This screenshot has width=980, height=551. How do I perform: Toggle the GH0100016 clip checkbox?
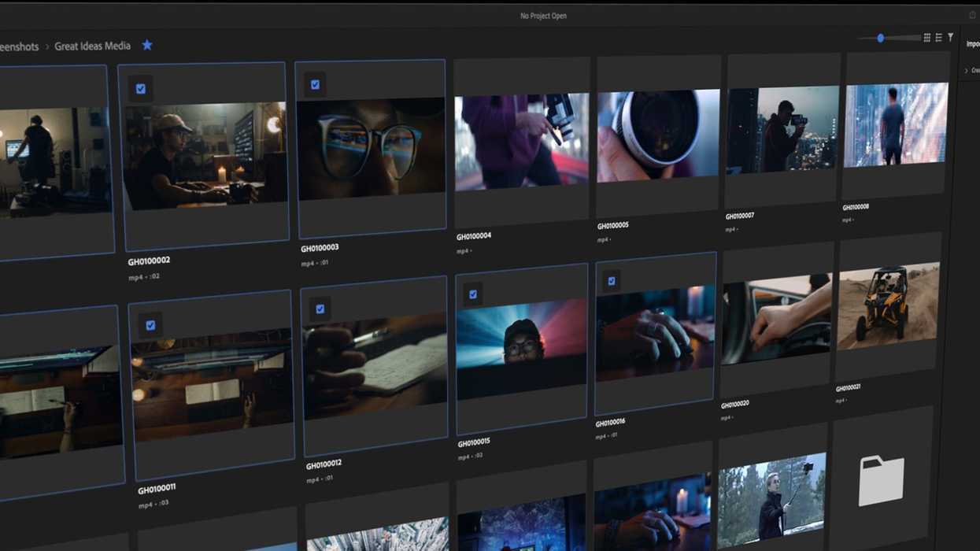[x=612, y=281]
